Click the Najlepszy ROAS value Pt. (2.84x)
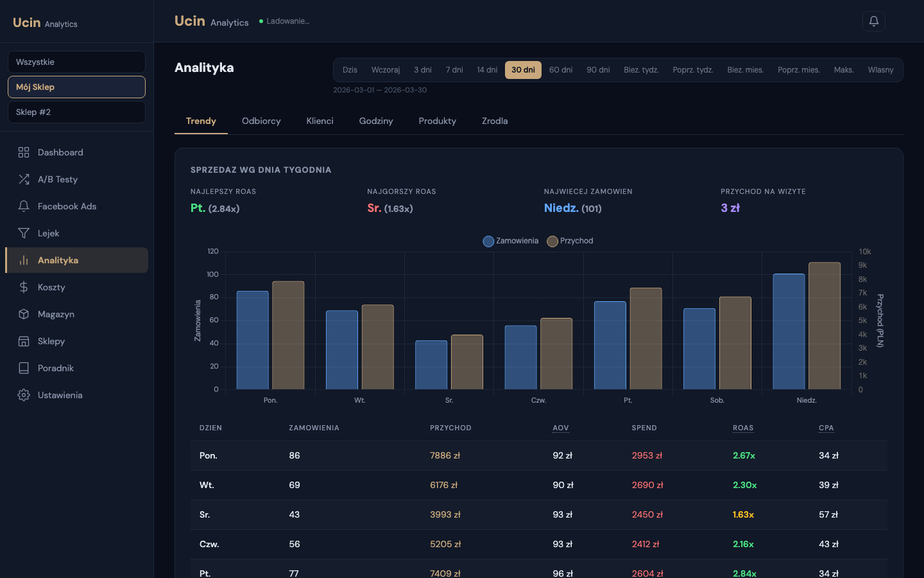924x578 pixels. tap(215, 208)
